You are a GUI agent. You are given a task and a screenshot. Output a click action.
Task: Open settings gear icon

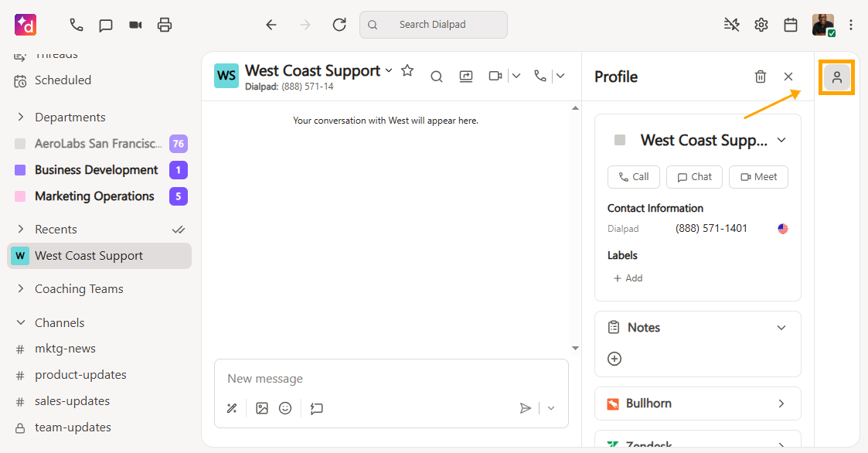[x=761, y=25]
